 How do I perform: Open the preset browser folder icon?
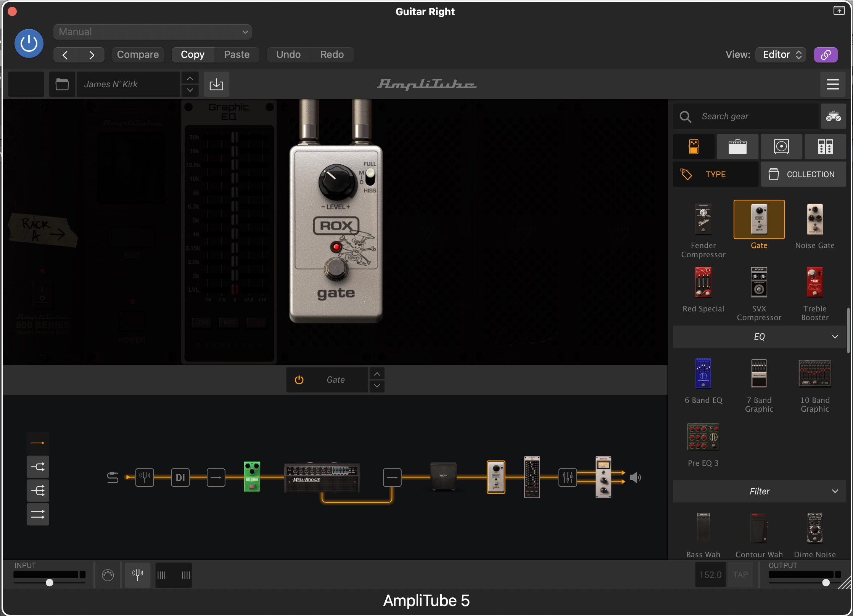coord(62,84)
